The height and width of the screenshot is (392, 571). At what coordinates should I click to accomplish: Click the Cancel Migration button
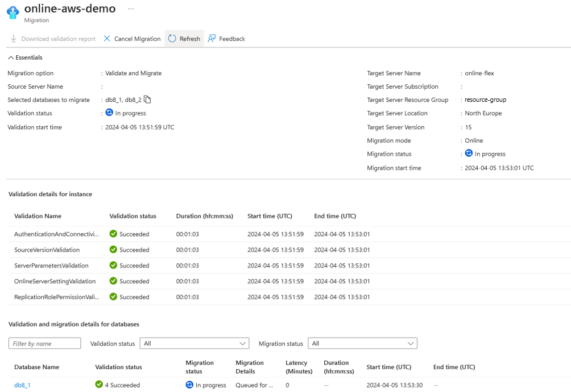tap(132, 39)
